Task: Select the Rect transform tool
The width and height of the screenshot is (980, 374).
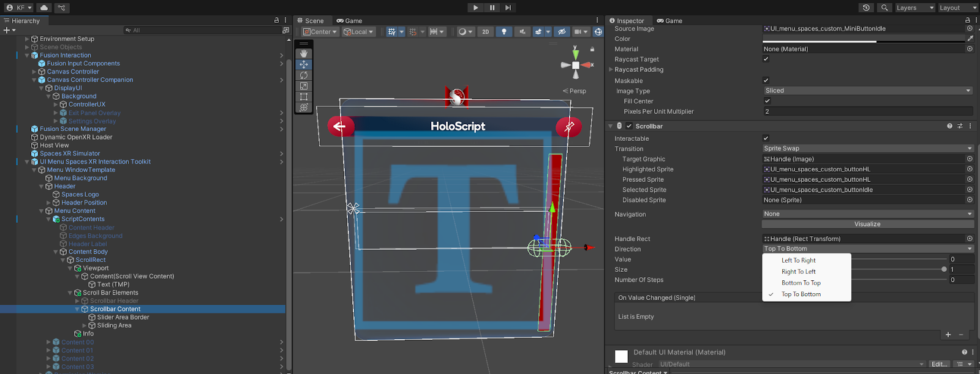Action: click(304, 97)
